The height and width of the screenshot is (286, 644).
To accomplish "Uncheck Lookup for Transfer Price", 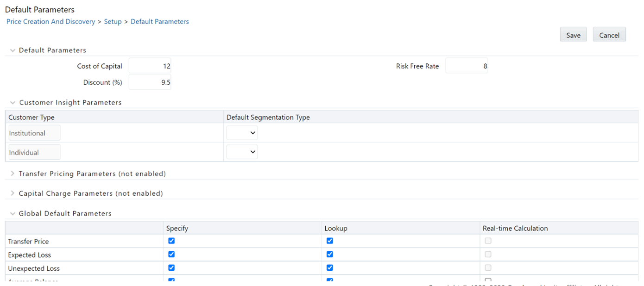I will pyautogui.click(x=329, y=241).
